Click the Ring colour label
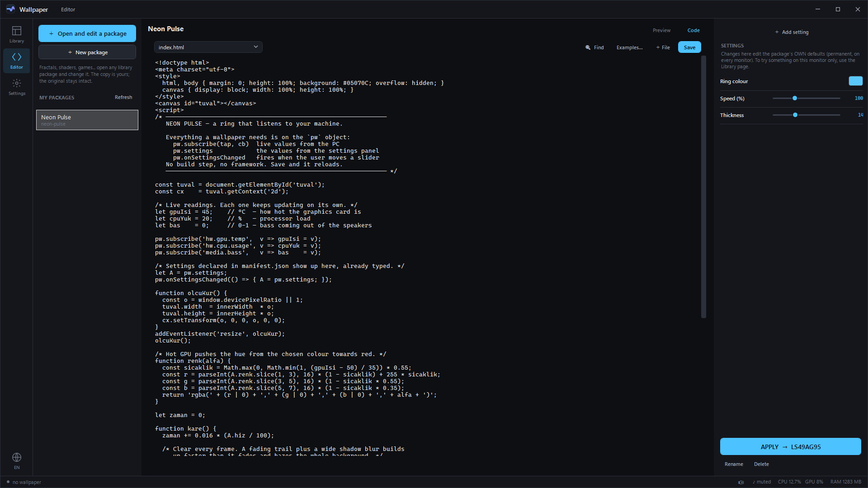868x488 pixels. tap(734, 81)
